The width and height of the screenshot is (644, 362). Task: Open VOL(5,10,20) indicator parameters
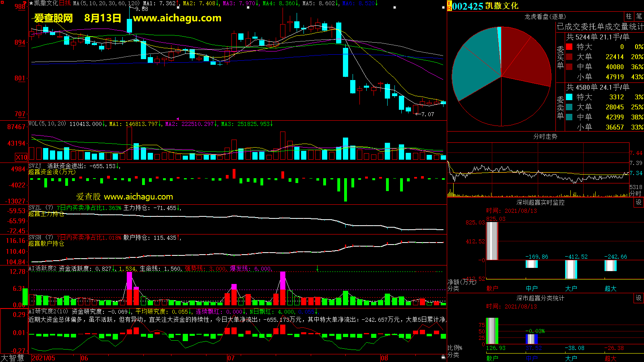pos(47,124)
